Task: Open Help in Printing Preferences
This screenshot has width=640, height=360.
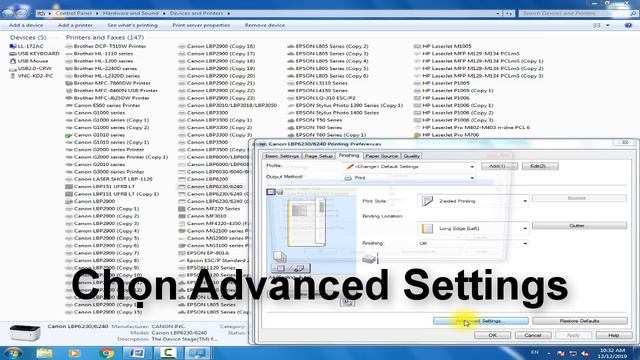Action: pos(614,335)
